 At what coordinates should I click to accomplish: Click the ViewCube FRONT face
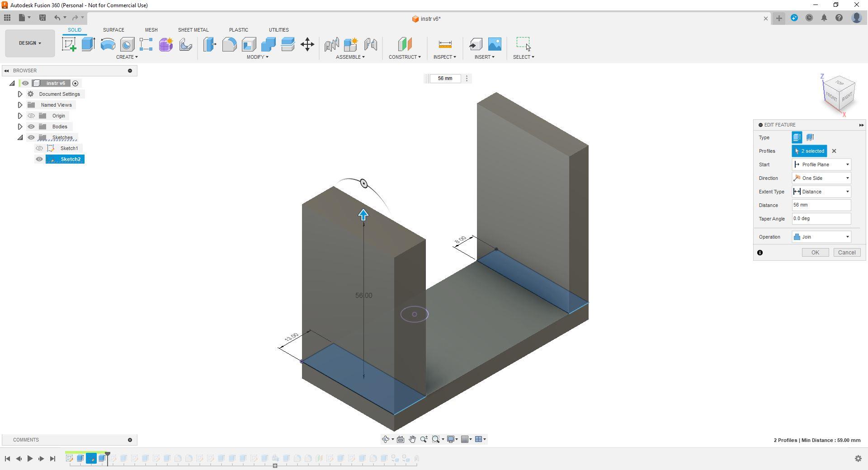click(x=831, y=97)
